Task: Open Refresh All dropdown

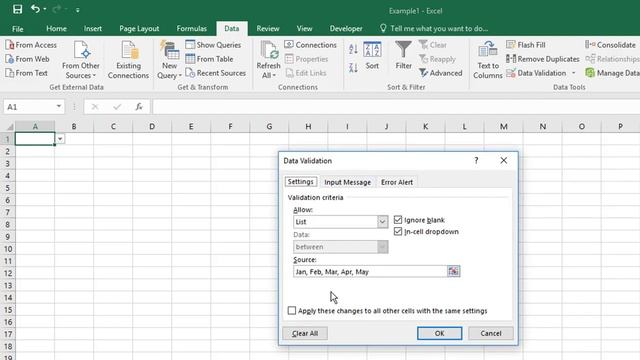Action: (269, 60)
